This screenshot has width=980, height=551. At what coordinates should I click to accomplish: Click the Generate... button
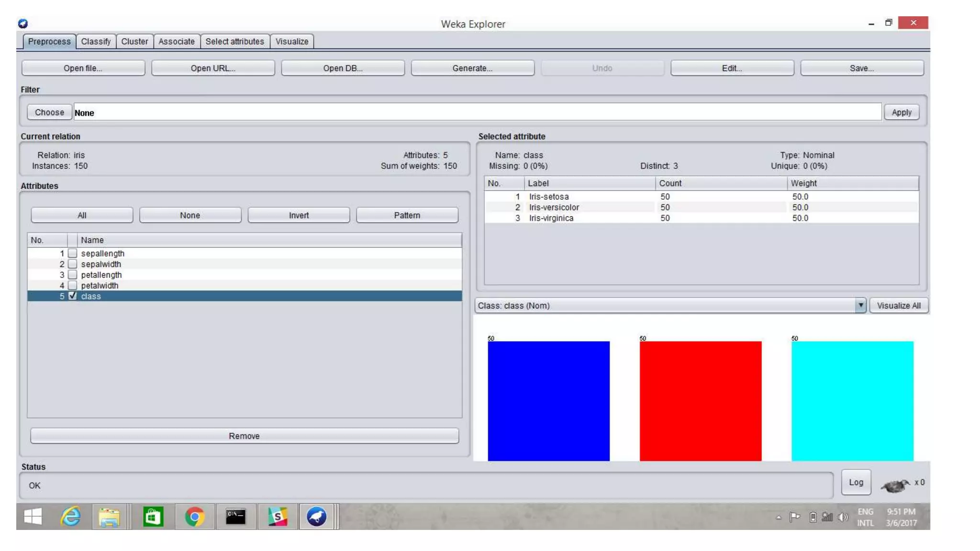[x=473, y=68]
